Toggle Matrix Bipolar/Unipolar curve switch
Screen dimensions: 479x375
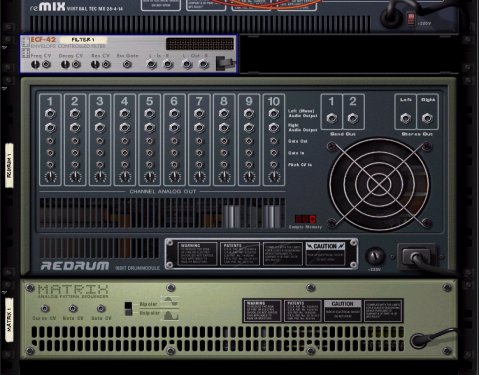coord(128,309)
